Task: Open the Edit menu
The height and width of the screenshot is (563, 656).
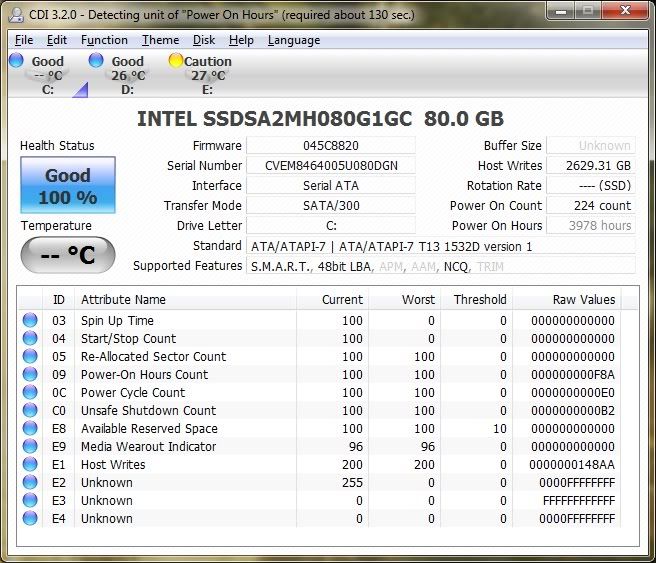Action: click(x=56, y=40)
